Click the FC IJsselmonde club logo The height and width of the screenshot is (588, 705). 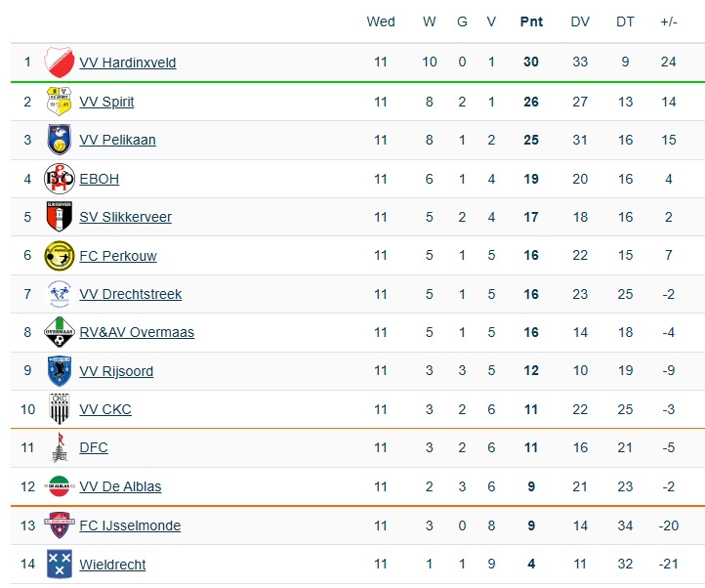61,525
